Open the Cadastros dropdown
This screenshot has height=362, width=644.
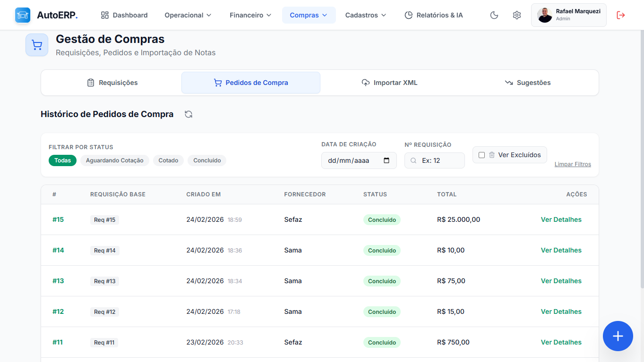click(x=365, y=15)
